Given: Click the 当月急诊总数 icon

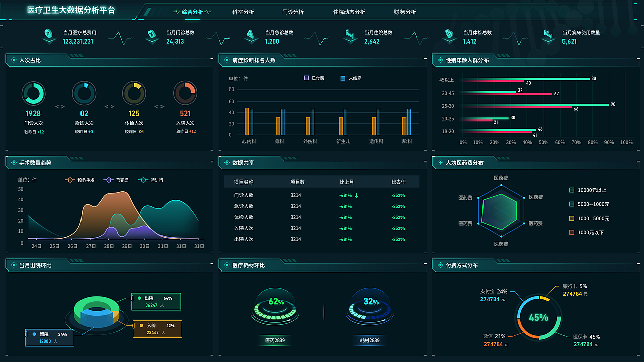Looking at the screenshot, I should click(x=251, y=36).
